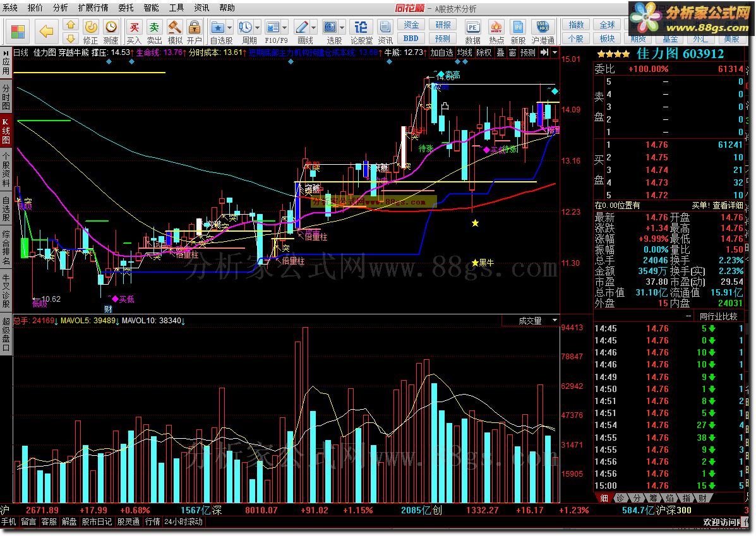756x536 pixels.
Task: Toggle the 窗 window option
Action: pyautogui.click(x=512, y=52)
